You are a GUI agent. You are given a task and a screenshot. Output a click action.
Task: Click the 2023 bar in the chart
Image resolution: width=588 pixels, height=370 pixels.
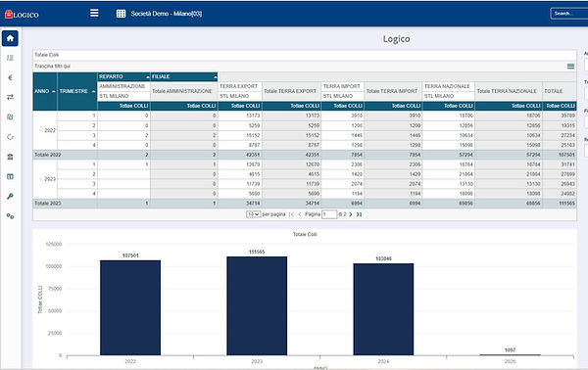pos(257,305)
